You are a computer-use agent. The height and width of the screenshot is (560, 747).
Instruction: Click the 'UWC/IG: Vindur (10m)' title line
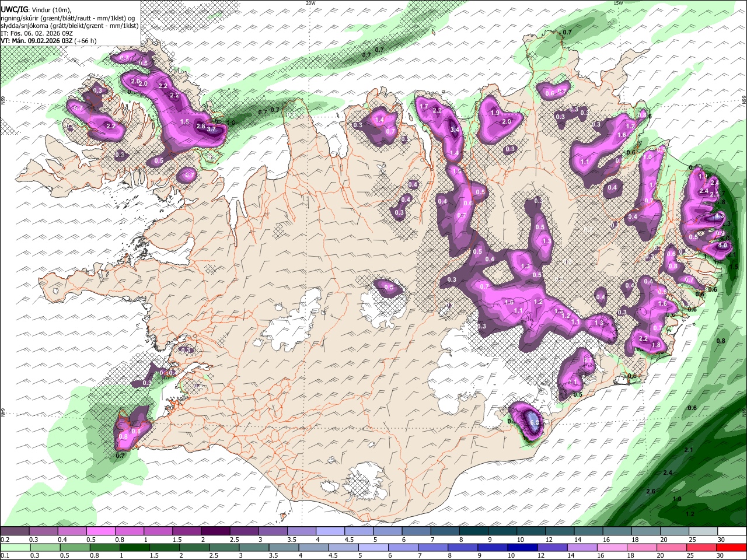coord(36,9)
